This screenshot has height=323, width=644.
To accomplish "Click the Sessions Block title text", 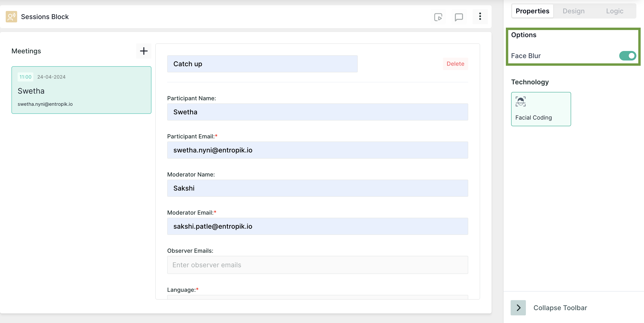I will click(x=45, y=17).
